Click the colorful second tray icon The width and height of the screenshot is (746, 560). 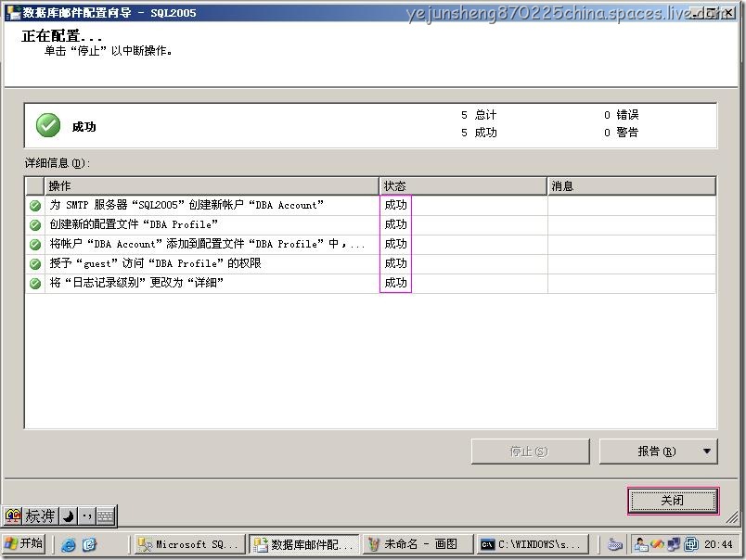pyautogui.click(x=658, y=544)
